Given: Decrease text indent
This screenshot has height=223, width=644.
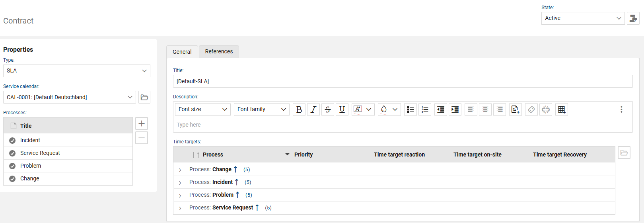Looking at the screenshot, I should (x=441, y=110).
